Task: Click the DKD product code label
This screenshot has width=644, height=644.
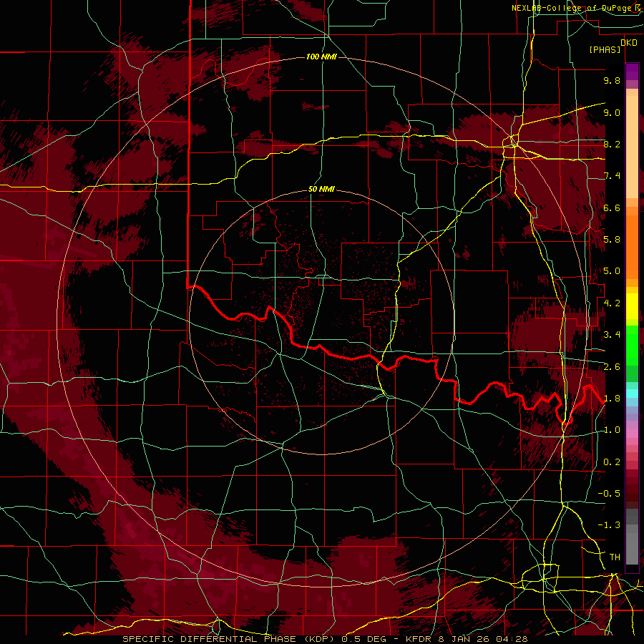Action: [628, 43]
